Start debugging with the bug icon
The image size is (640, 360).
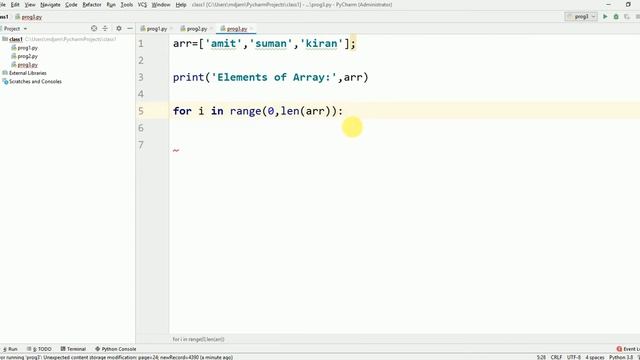click(x=616, y=17)
